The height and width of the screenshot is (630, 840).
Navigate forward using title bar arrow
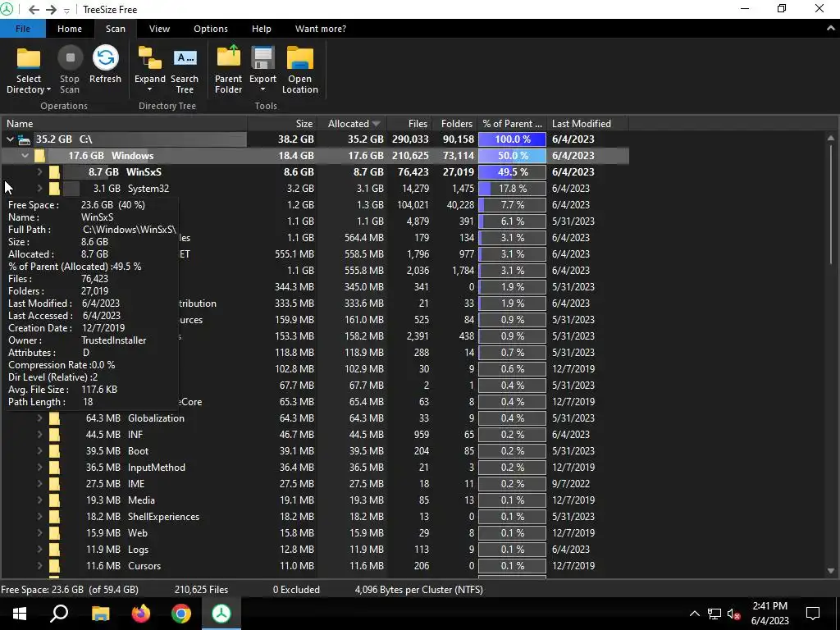[x=51, y=10]
